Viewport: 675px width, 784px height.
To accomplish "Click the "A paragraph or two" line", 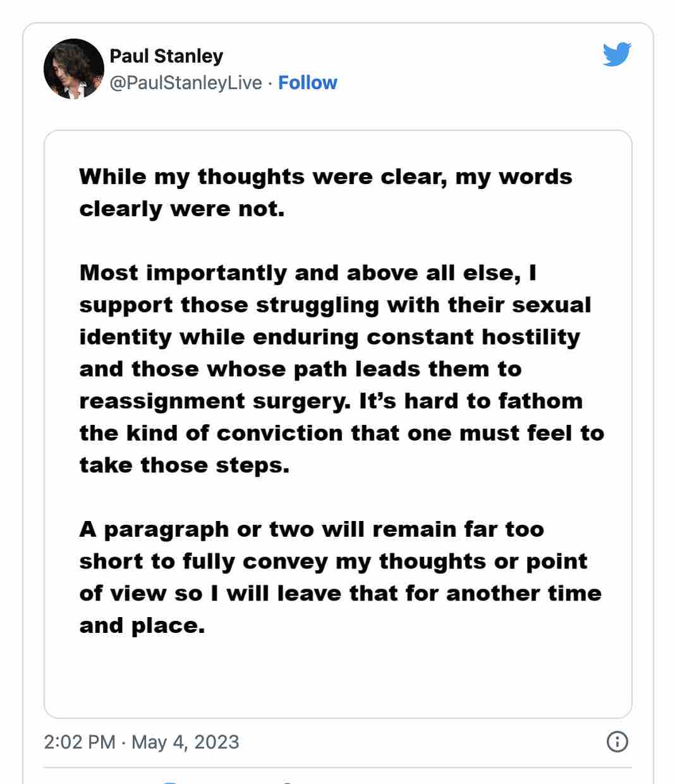I will pyautogui.click(x=312, y=530).
